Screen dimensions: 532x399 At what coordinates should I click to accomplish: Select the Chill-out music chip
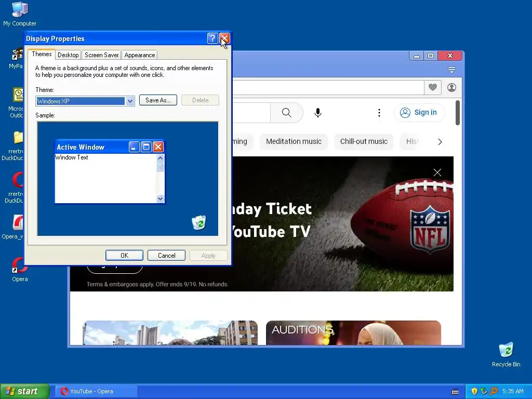click(364, 141)
